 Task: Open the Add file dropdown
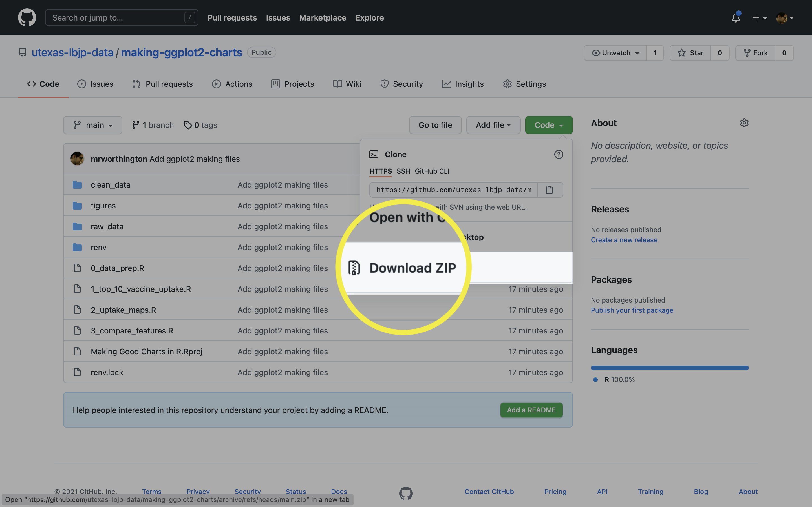(x=493, y=125)
